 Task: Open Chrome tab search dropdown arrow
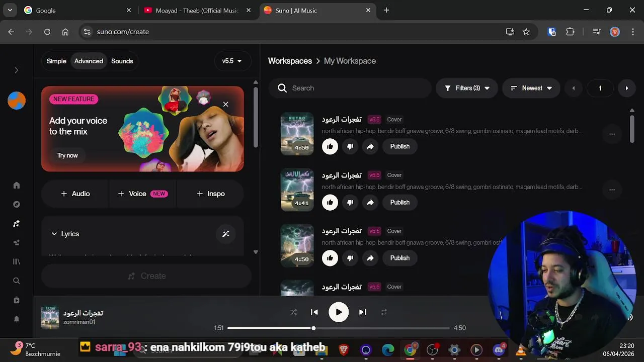pos(10,10)
